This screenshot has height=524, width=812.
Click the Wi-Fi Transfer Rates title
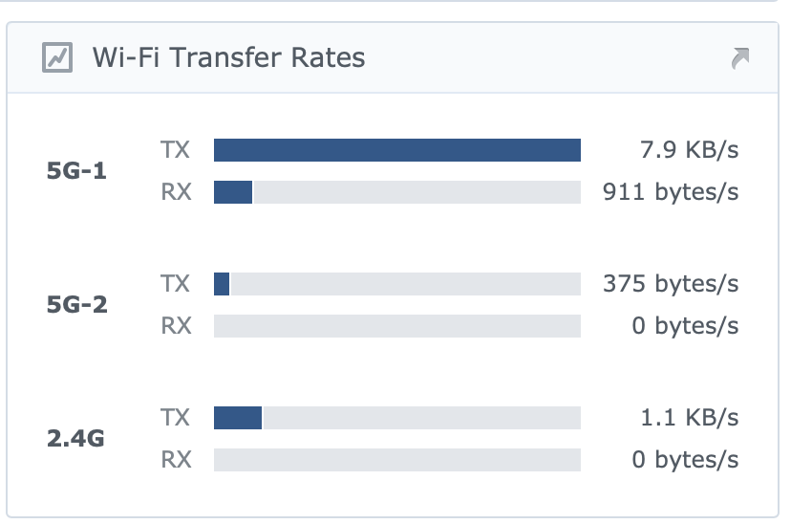pyautogui.click(x=228, y=57)
